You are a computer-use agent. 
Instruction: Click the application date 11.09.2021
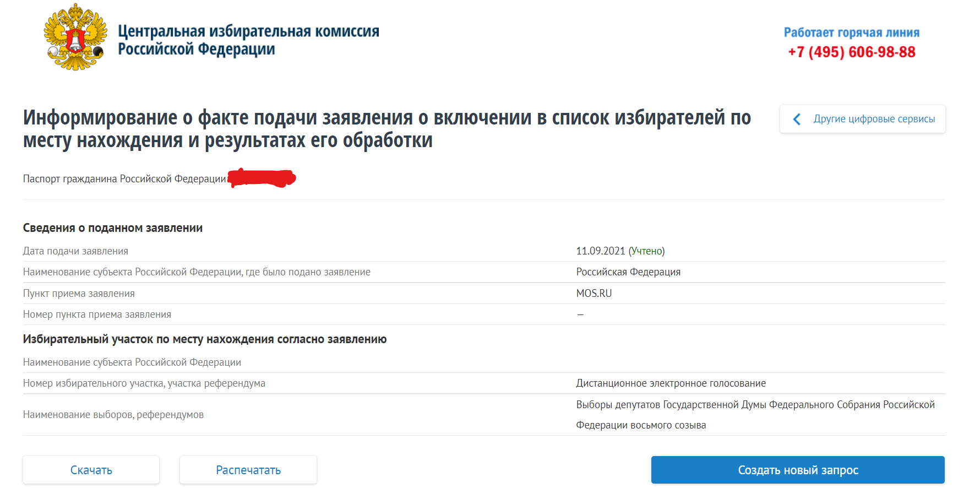[x=600, y=251]
